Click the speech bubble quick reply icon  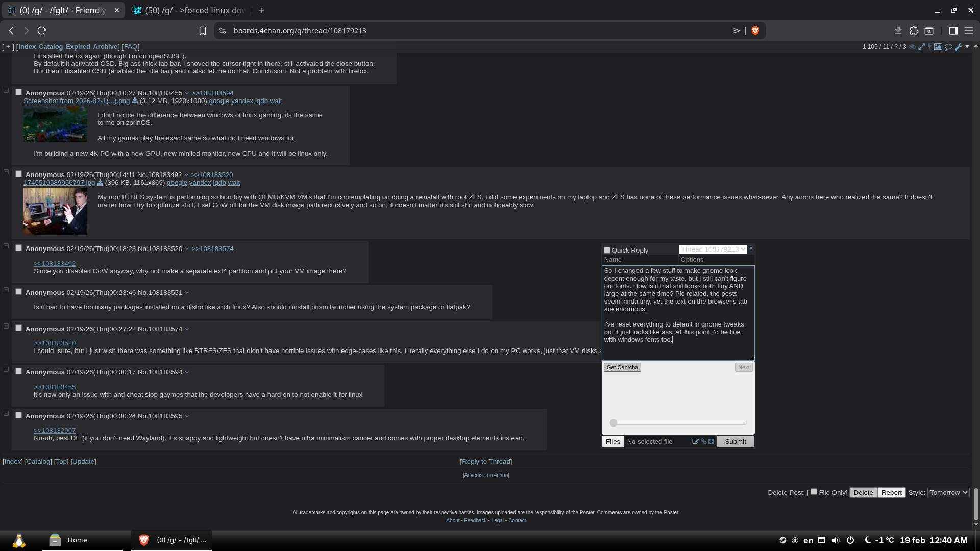pos(948,46)
